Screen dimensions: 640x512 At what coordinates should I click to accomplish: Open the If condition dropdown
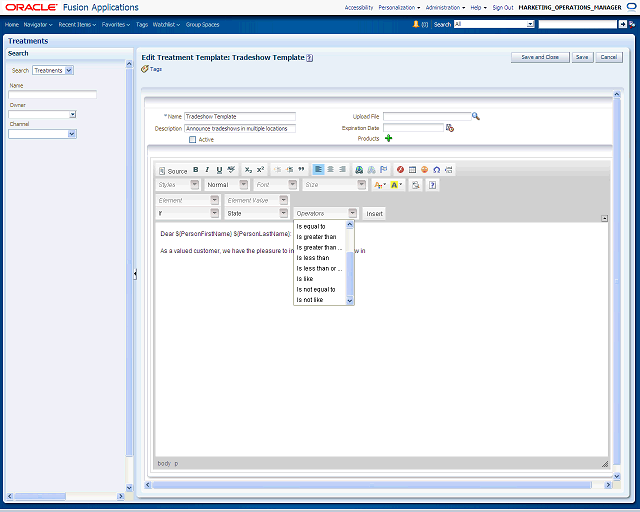click(188, 214)
